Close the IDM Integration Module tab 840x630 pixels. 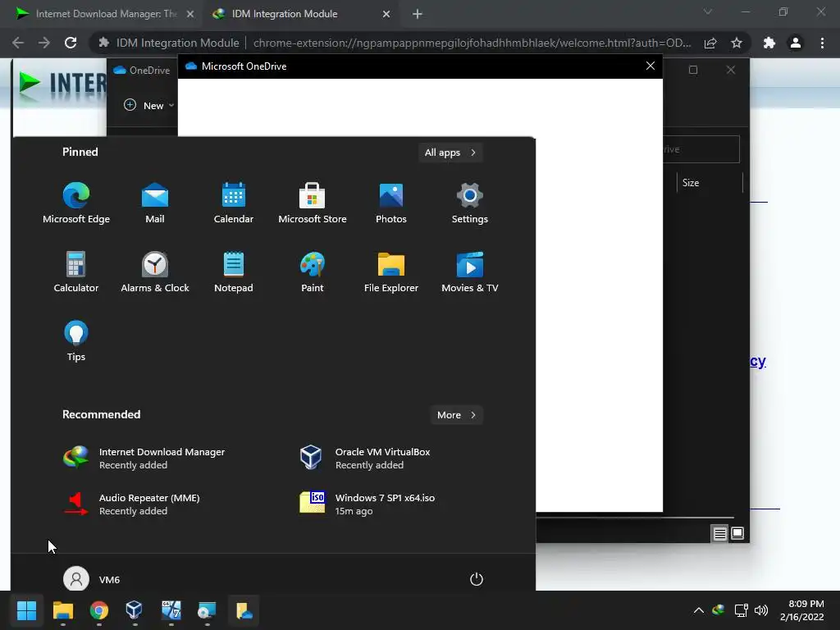386,14
